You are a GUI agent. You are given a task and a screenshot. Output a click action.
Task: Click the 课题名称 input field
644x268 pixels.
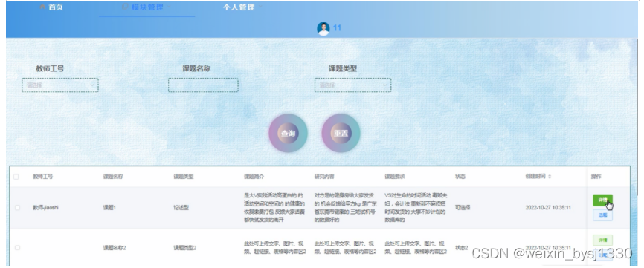[203, 85]
